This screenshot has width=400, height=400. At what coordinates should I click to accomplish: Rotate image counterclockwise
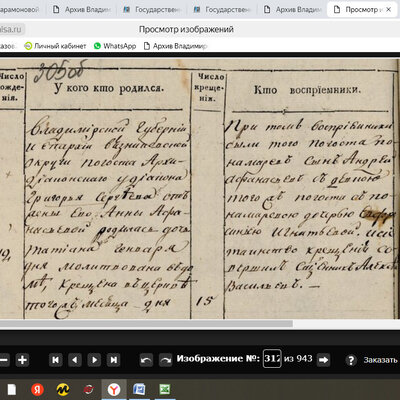click(146, 360)
